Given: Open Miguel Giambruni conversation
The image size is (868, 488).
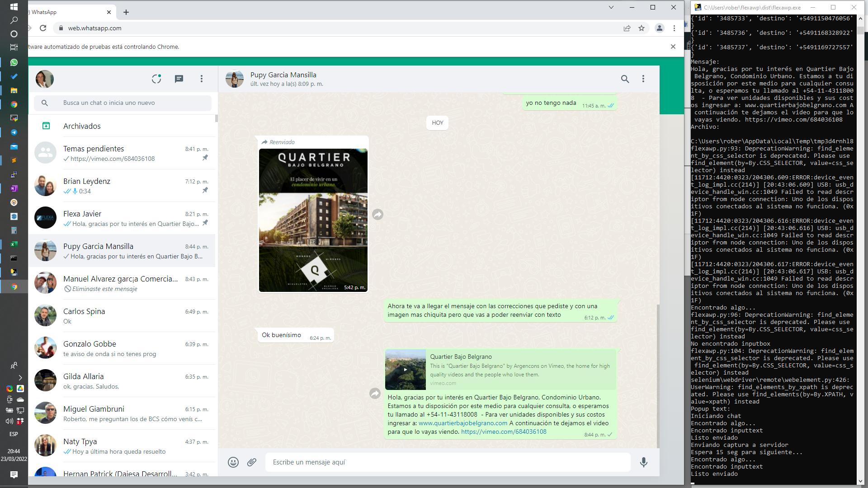Looking at the screenshot, I should coord(122,413).
